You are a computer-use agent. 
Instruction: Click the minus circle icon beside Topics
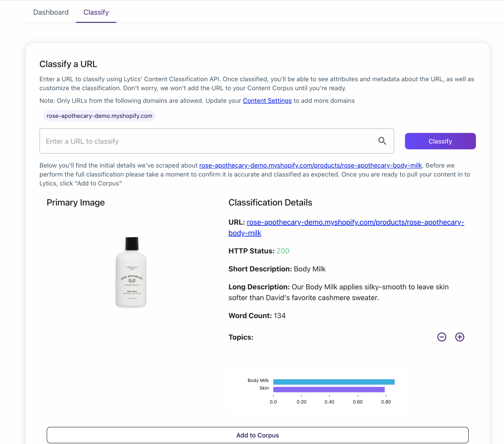click(442, 337)
